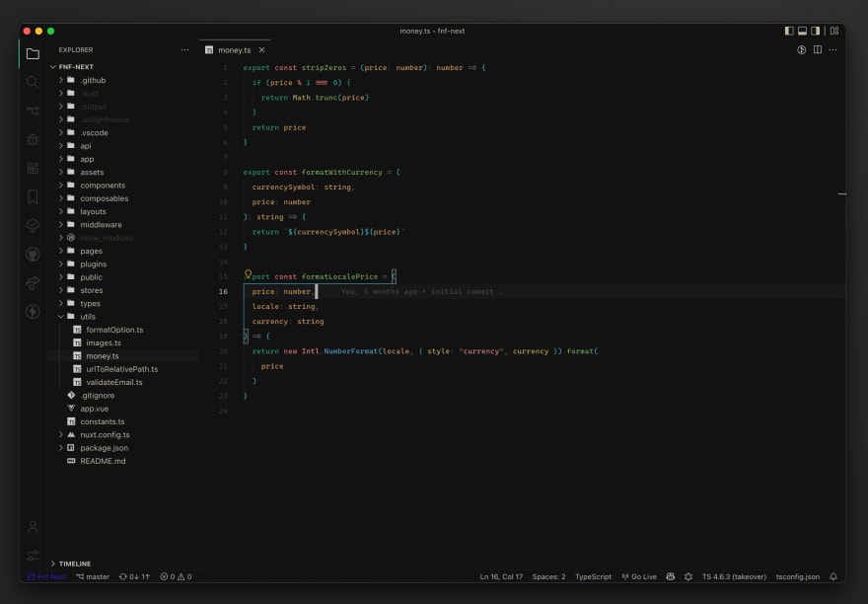Synchronize changes 0↓ 1↑ in status bar

[134, 576]
